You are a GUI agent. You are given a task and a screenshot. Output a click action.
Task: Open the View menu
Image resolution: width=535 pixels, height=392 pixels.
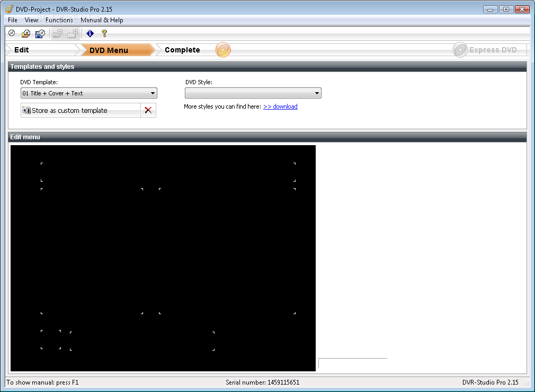click(31, 20)
